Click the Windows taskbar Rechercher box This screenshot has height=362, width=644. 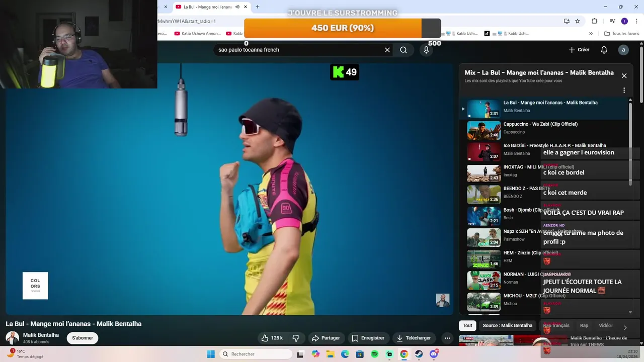click(257, 354)
